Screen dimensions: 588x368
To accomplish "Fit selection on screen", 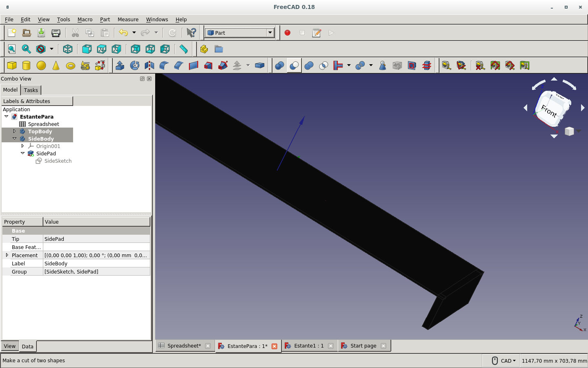I will [27, 49].
